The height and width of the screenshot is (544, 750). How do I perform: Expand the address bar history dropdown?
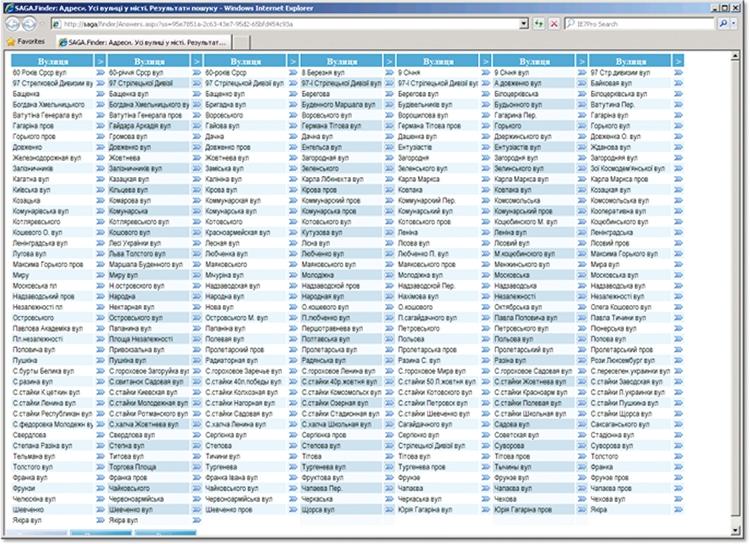(x=524, y=23)
